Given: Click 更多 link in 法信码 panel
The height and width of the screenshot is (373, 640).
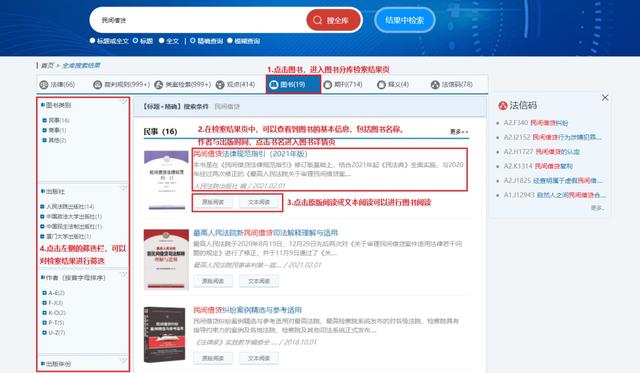Looking at the screenshot, I should 597,208.
